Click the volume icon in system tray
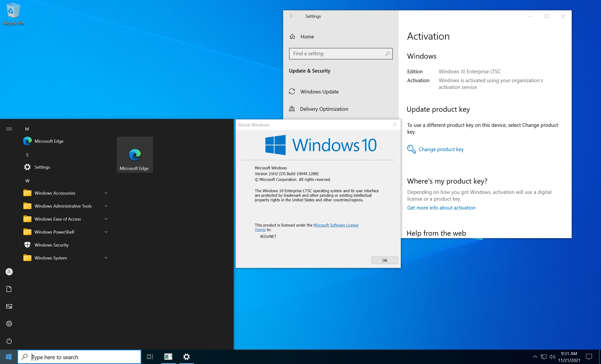601x364 pixels. pyautogui.click(x=552, y=357)
